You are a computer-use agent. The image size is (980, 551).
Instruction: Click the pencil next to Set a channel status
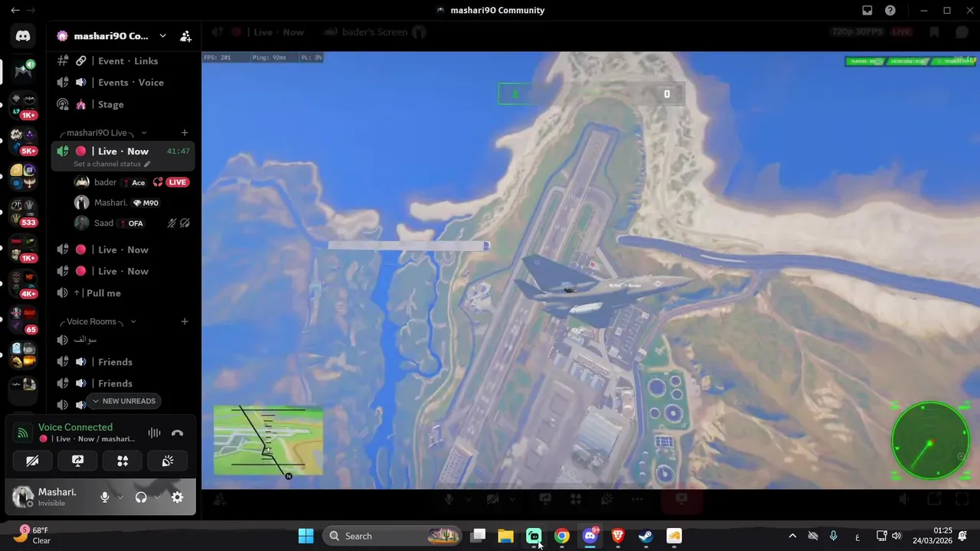[147, 164]
